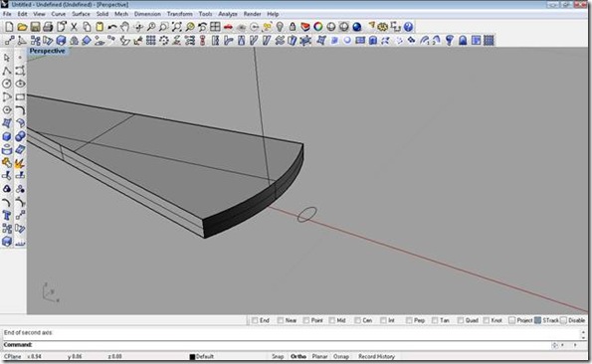Open the layers icon in toolbar
The image size is (592, 364).
tap(305, 27)
